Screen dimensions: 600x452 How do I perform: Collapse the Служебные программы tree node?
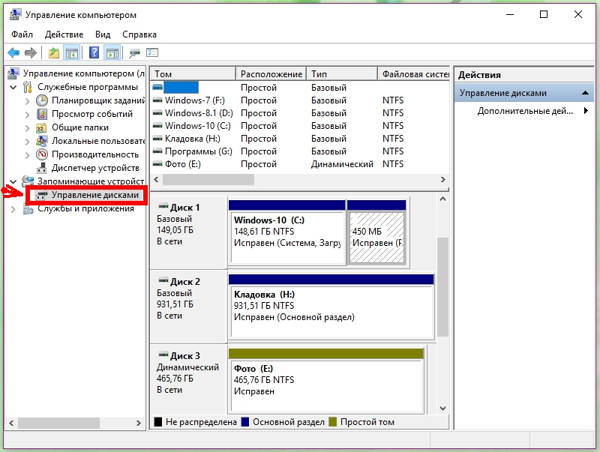pyautogui.click(x=13, y=87)
